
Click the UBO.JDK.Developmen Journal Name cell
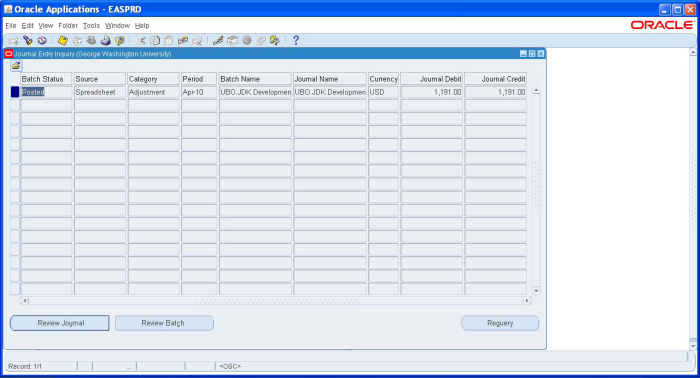pyautogui.click(x=329, y=92)
